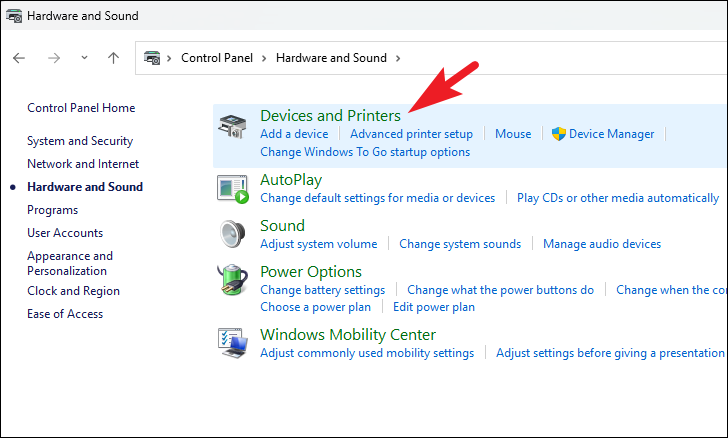The image size is (728, 438).
Task: Open the Power Options heading
Action: point(311,272)
